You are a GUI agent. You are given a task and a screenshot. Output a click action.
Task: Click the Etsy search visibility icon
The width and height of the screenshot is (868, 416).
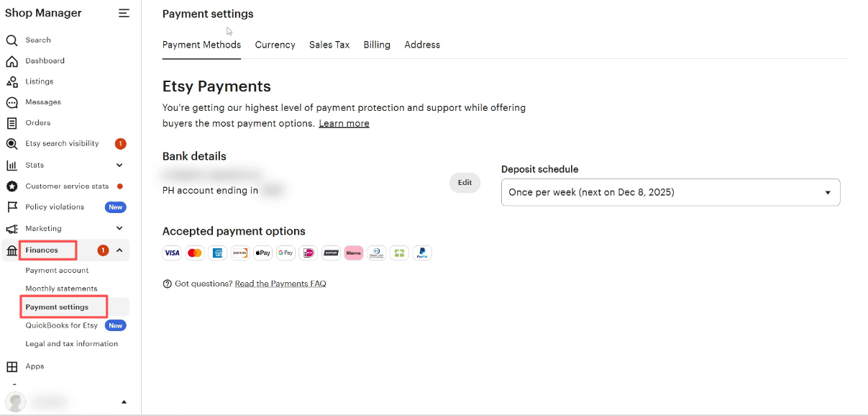tap(12, 144)
